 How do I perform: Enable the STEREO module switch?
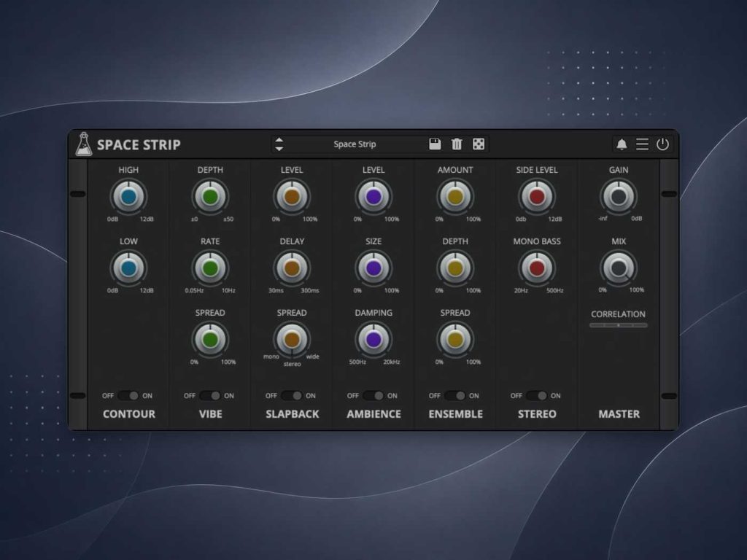[x=537, y=396]
